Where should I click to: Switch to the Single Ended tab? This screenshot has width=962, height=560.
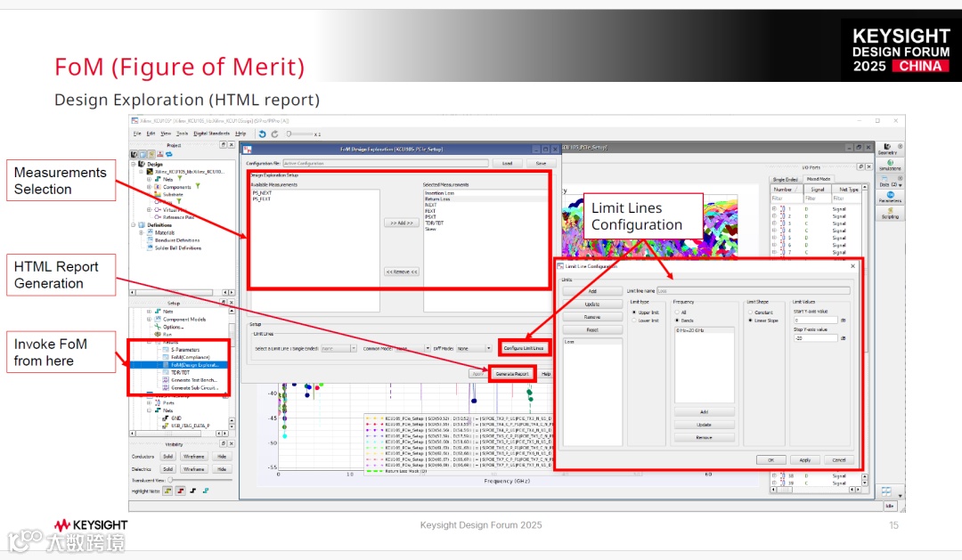coord(786,179)
